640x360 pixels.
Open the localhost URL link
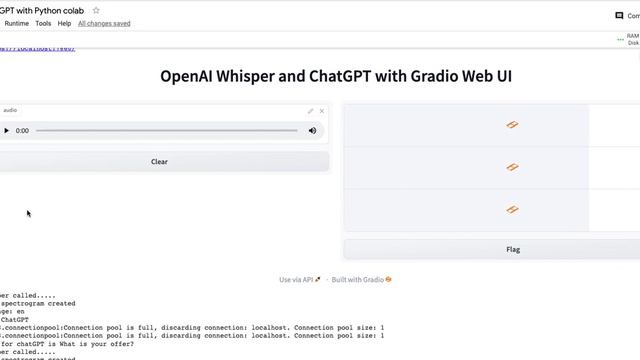[37, 49]
